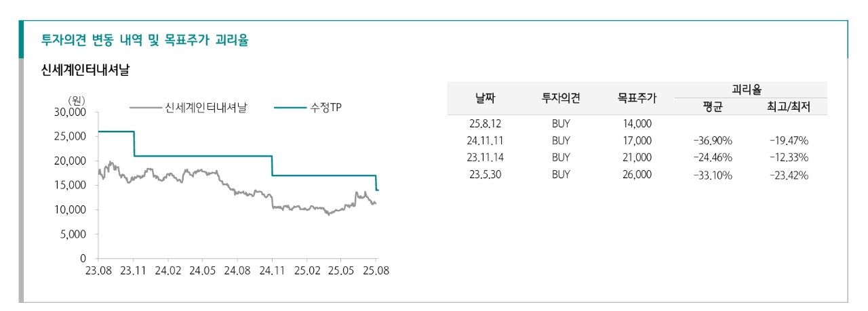Click the teal 수정TP legend line
The height and width of the screenshot is (311, 868).
(290, 108)
